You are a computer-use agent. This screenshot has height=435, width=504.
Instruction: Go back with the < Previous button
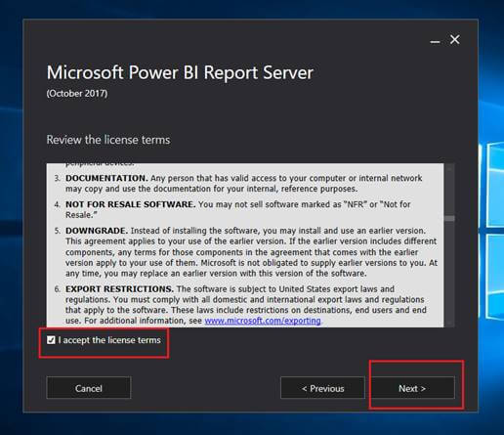click(322, 388)
